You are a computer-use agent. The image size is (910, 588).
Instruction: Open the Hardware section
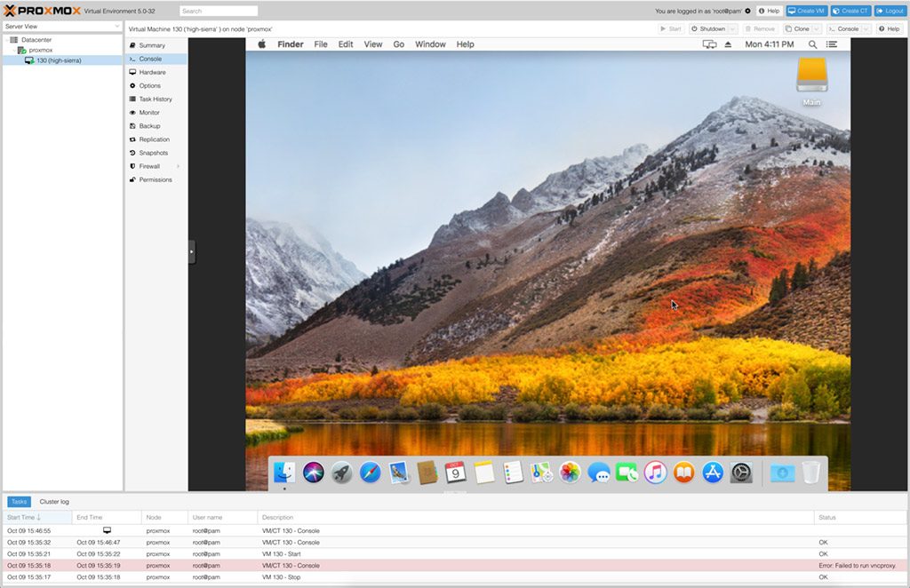(152, 72)
